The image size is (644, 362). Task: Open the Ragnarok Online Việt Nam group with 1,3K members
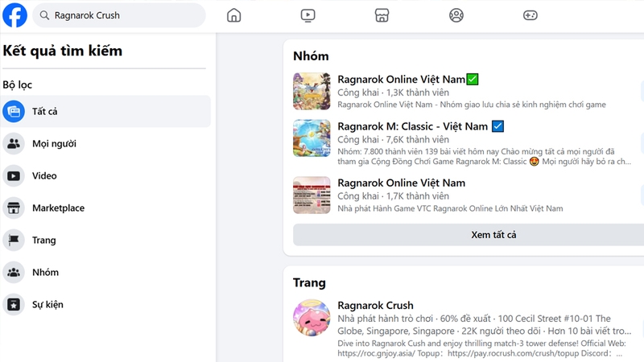point(401,79)
